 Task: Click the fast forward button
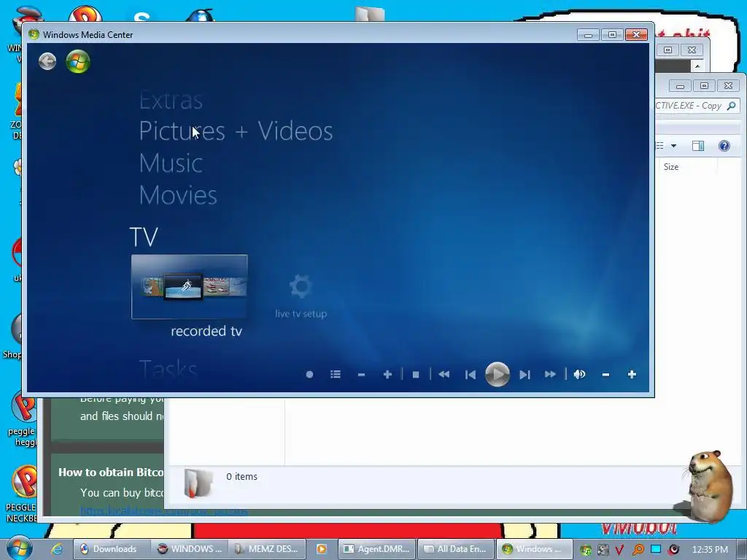click(x=550, y=374)
